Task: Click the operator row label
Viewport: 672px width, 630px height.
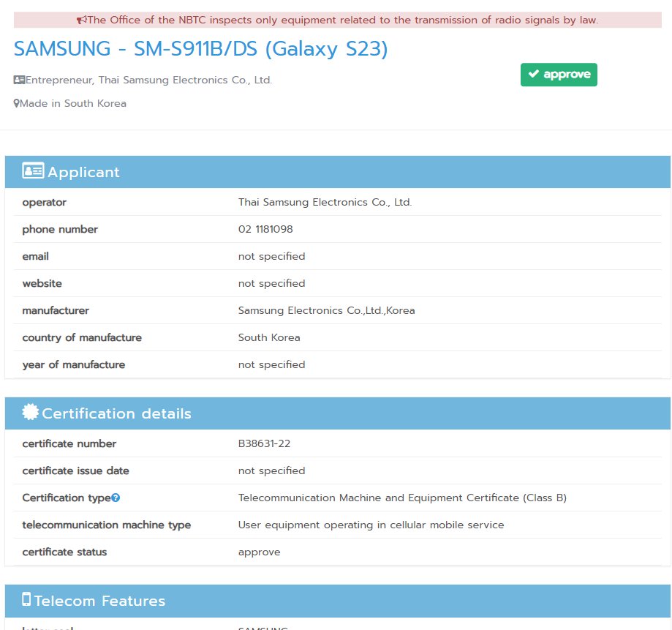Action: [x=44, y=203]
